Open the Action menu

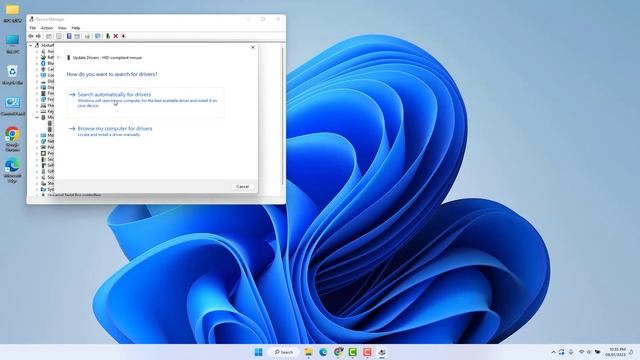point(47,28)
